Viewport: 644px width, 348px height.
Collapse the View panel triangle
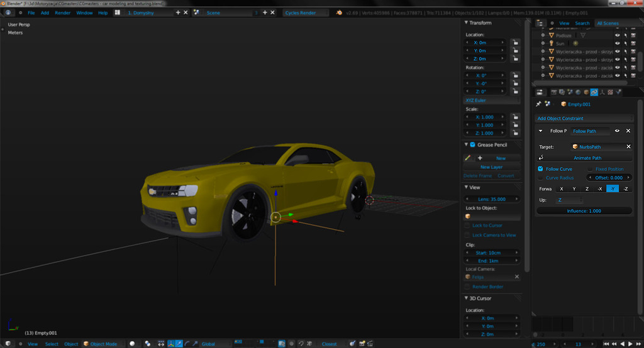(466, 187)
